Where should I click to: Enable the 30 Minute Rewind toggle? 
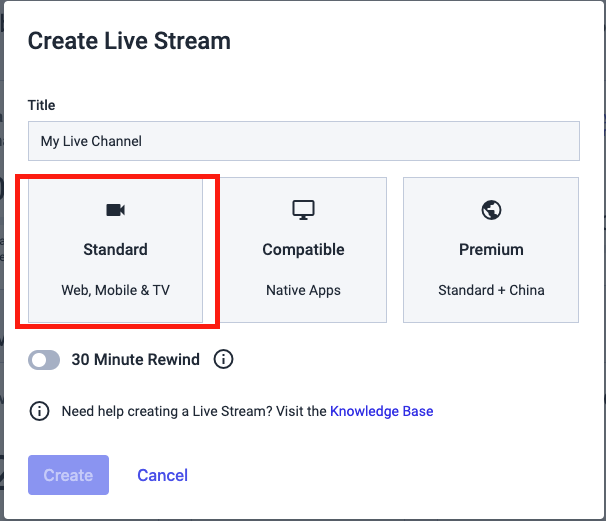click(x=44, y=360)
